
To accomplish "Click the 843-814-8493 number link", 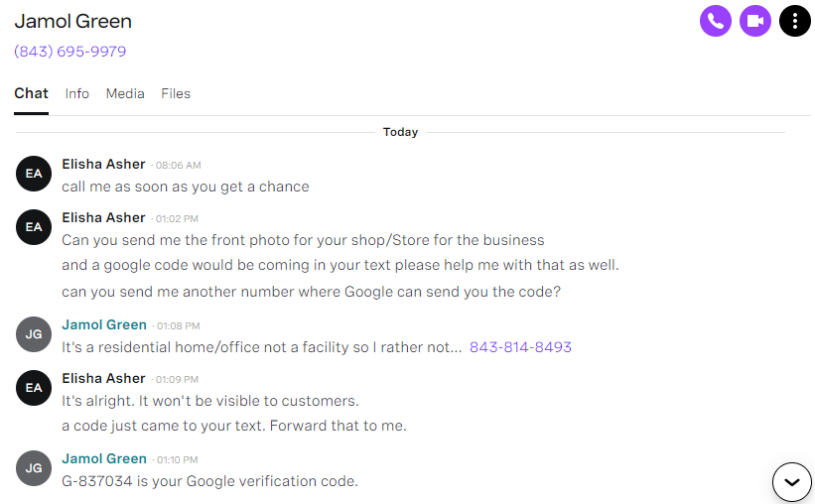I will (x=520, y=347).
